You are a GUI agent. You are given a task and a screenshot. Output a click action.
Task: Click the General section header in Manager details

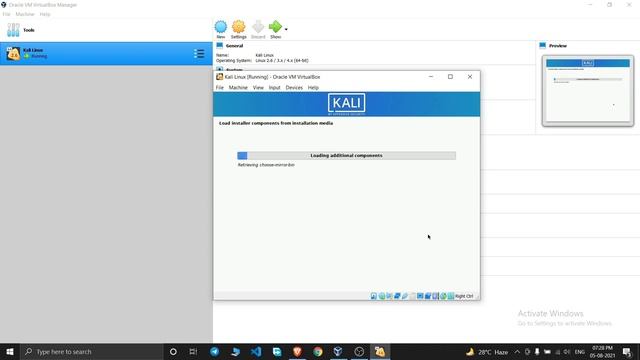234,46
